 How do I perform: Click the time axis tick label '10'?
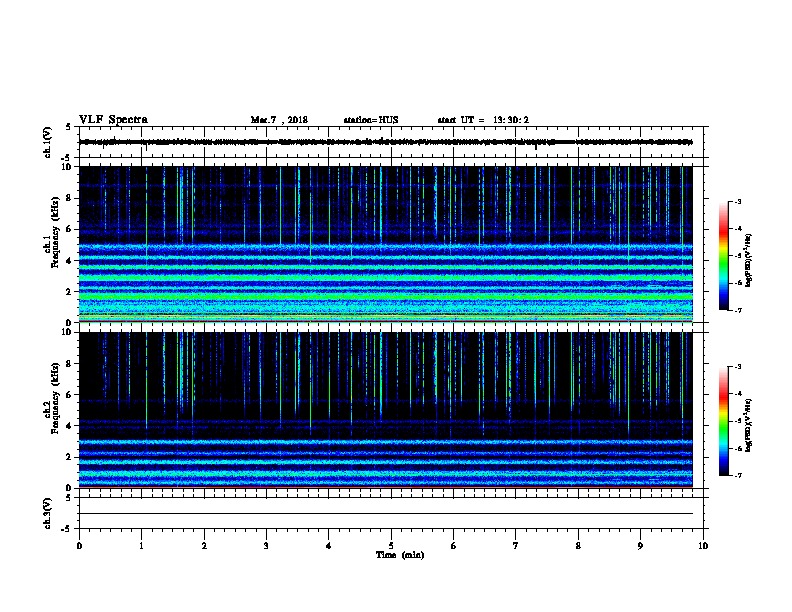coord(703,546)
